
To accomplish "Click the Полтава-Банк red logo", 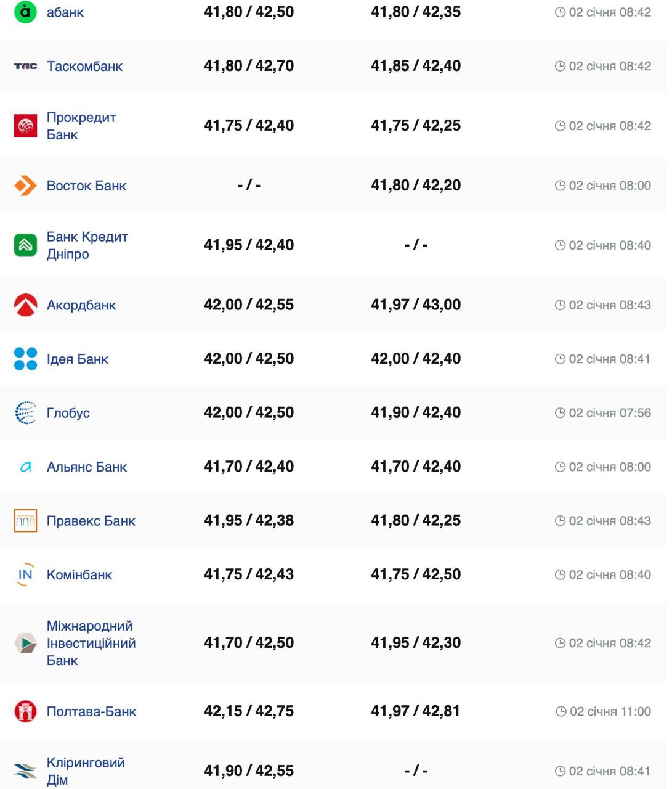I will tap(25, 711).
